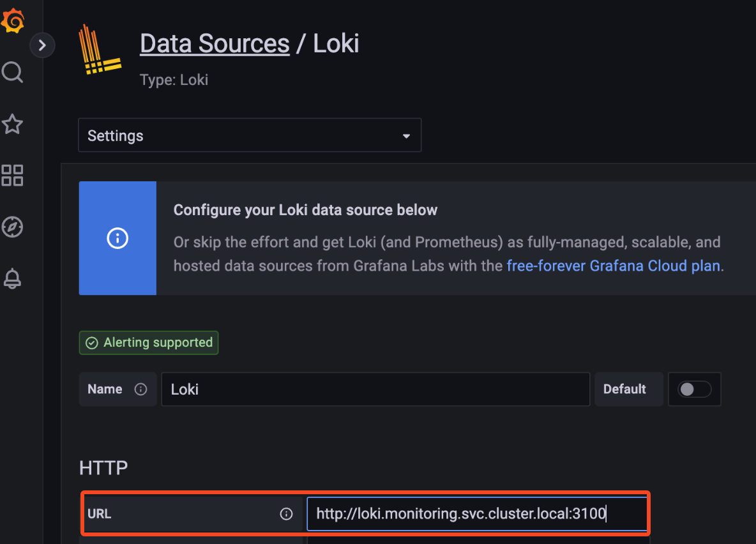The width and height of the screenshot is (756, 544).
Task: Open the free-forever Grafana Cloud plan link
Action: coord(613,266)
